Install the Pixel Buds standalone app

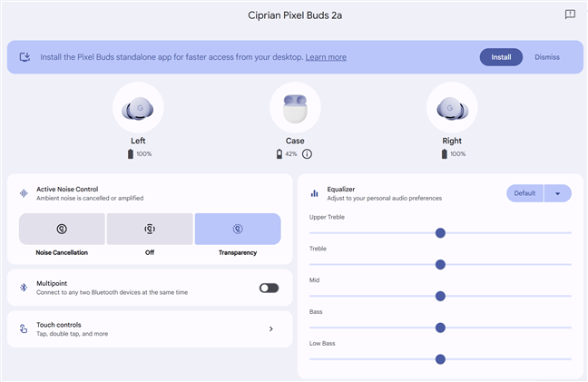[x=501, y=57]
